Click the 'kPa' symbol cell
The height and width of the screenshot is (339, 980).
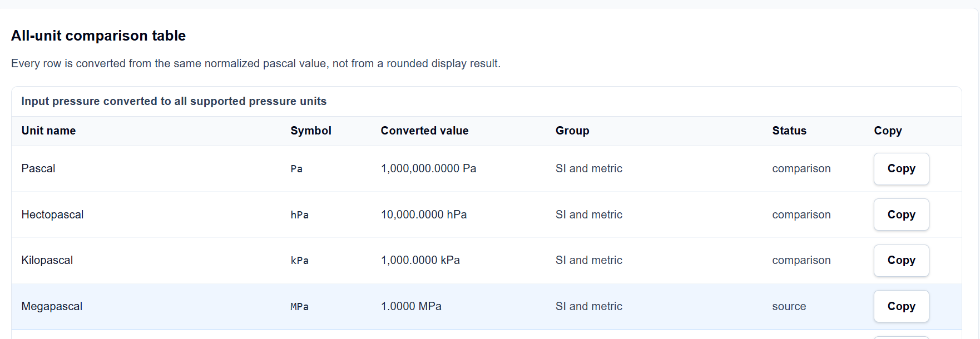(x=299, y=261)
